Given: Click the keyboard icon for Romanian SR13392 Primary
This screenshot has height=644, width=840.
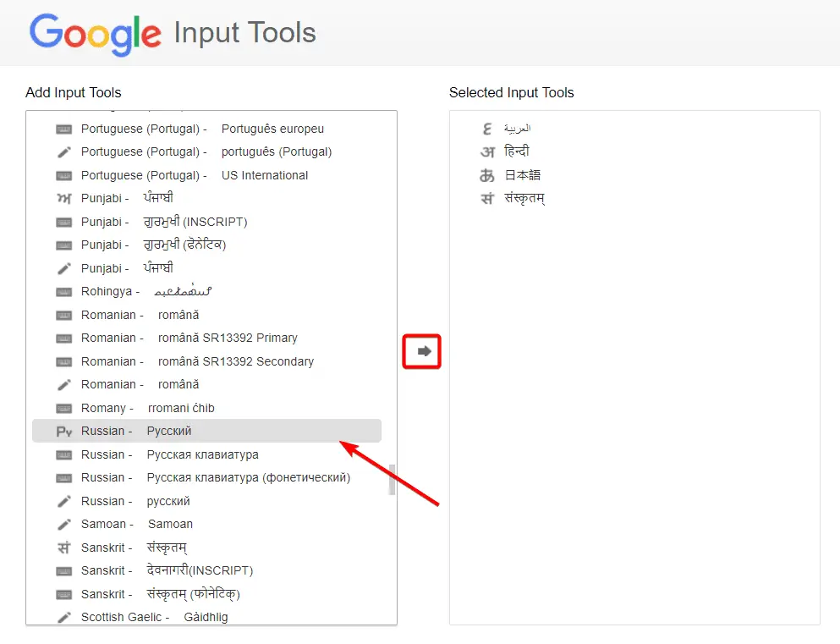Looking at the screenshot, I should pyautogui.click(x=63, y=339).
